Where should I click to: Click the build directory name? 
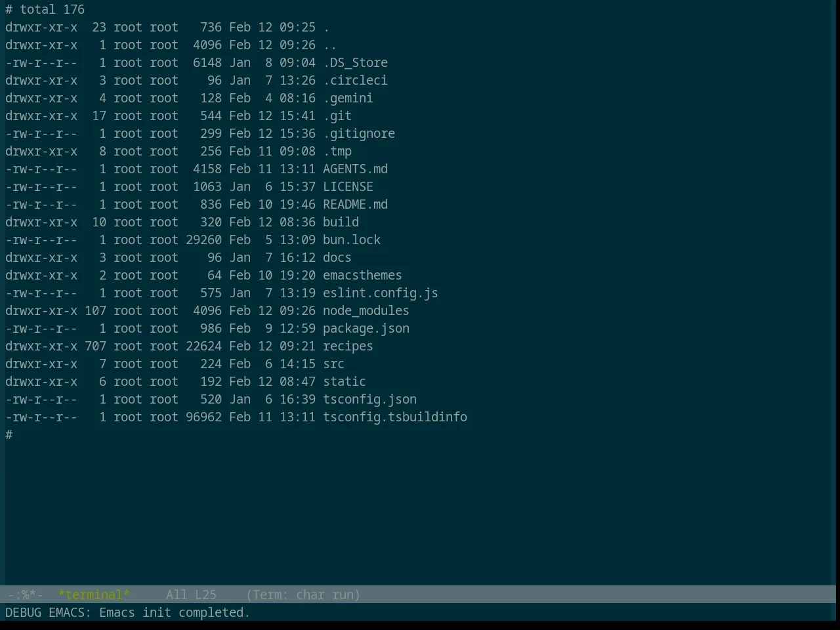point(341,222)
